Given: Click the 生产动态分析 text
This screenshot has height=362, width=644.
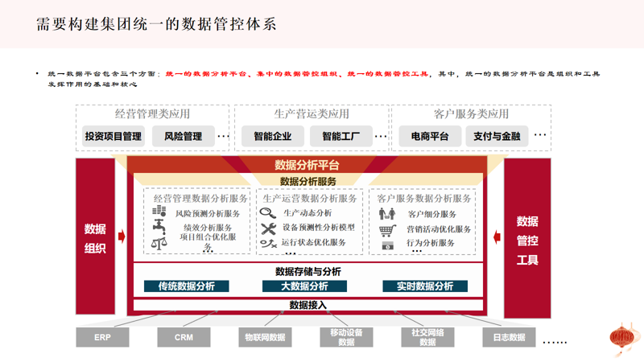Looking at the screenshot, I should (308, 212).
